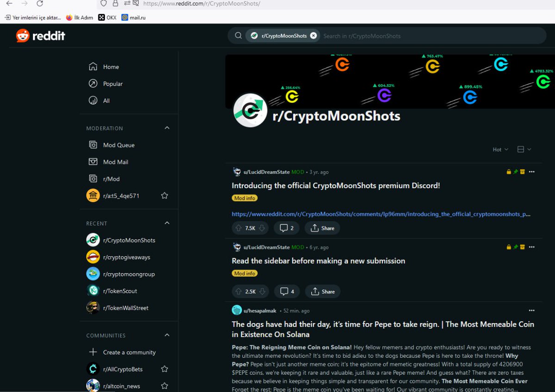Share the Discord post

click(322, 228)
